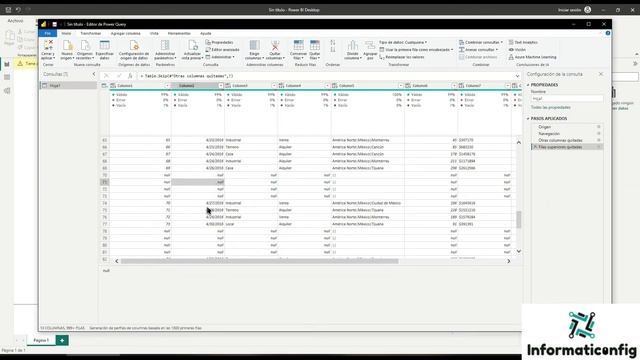The width and height of the screenshot is (640, 360).
Task: Click Reemplazar los valores
Action: click(x=402, y=57)
